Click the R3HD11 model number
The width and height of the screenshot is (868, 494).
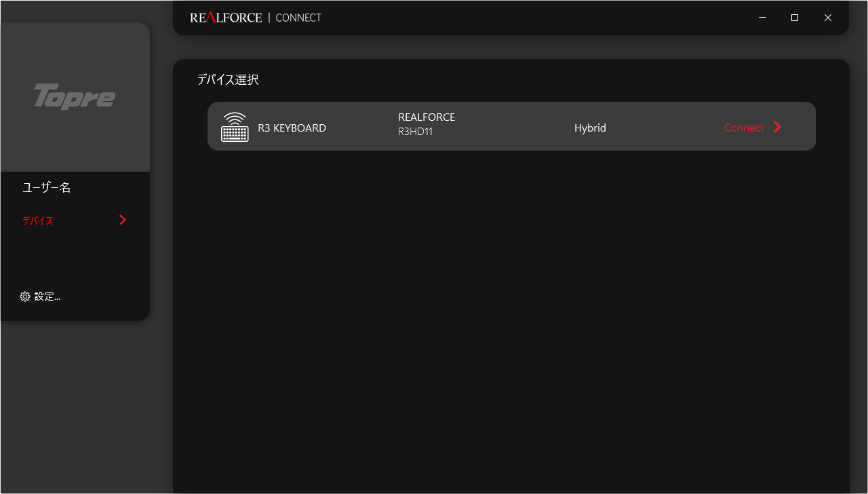(x=415, y=132)
